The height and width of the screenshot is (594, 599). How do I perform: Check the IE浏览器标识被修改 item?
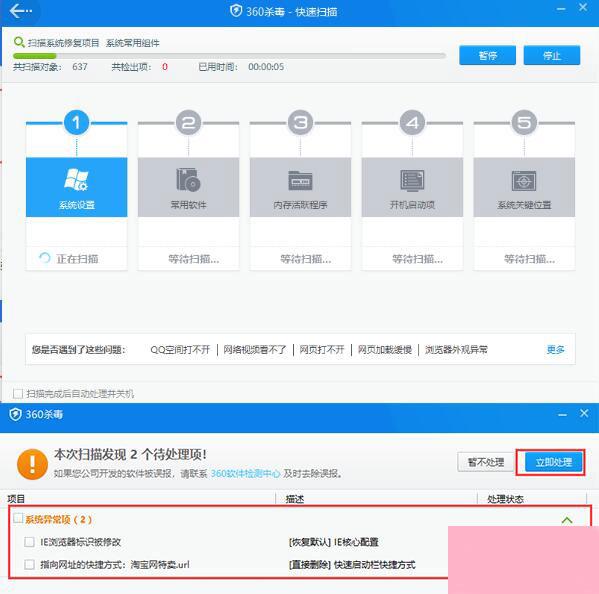pos(29,542)
